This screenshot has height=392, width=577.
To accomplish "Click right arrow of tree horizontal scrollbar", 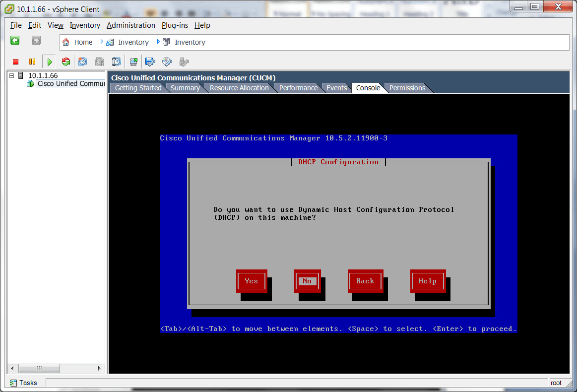I will (99, 368).
